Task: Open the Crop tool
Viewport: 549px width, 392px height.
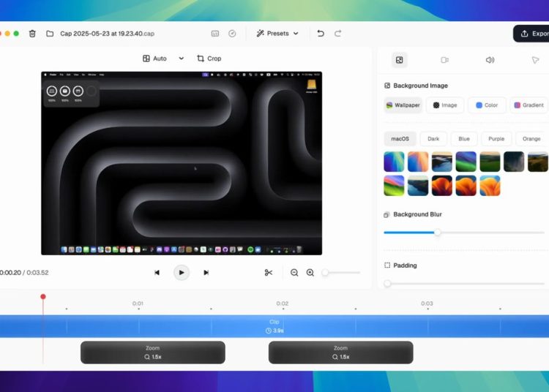Action: coord(209,59)
